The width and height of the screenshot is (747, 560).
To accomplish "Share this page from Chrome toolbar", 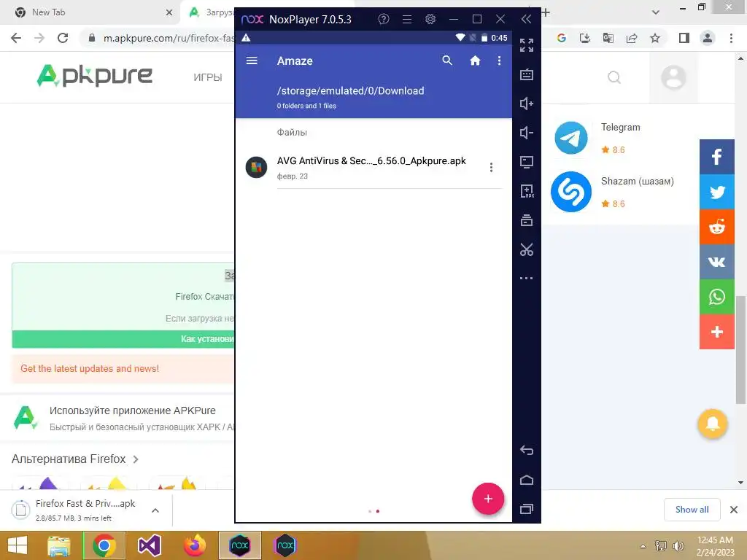I will [x=632, y=38].
